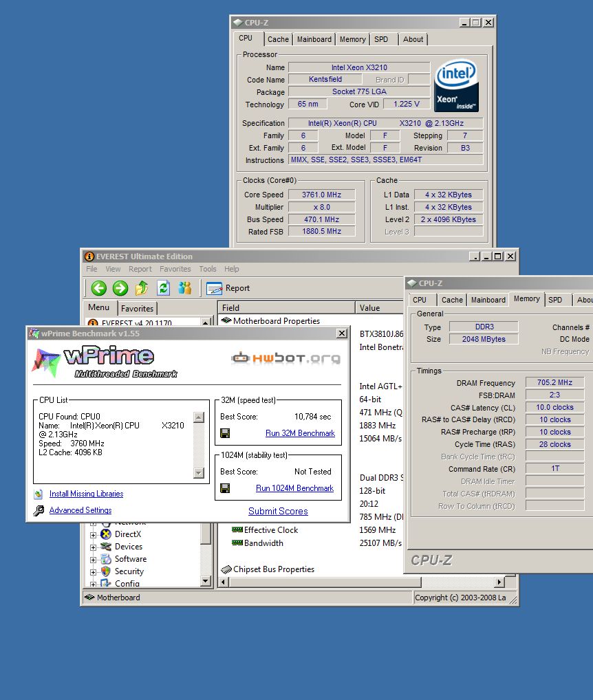593x700 pixels.
Task: Open EVEREST Help menu
Action: click(x=231, y=269)
